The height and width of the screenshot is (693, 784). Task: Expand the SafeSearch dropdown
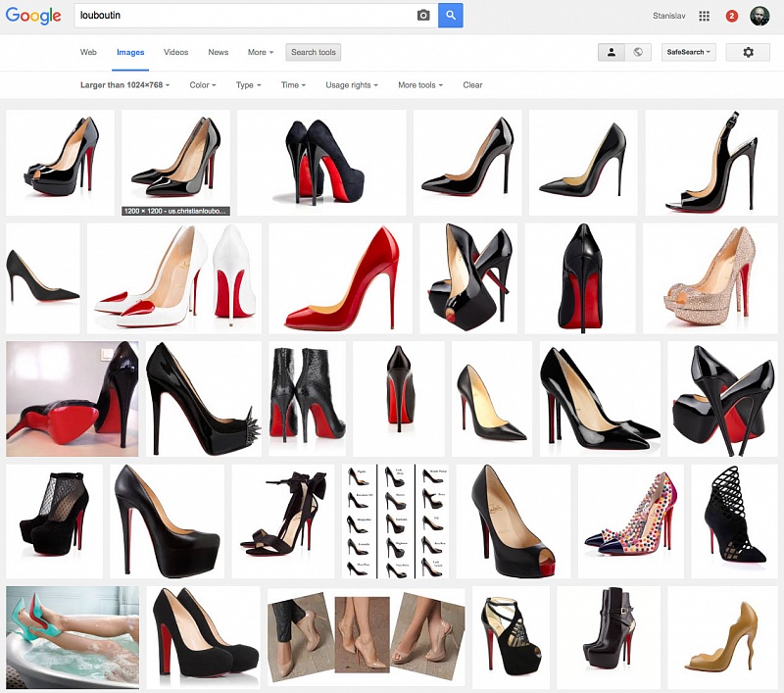tap(689, 52)
